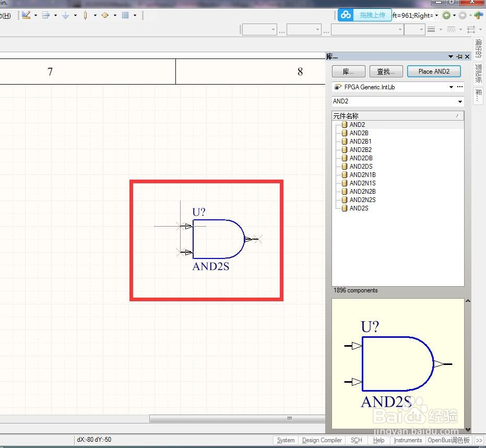
Task: Click the gray navigate forward arrow
Action: point(463,15)
